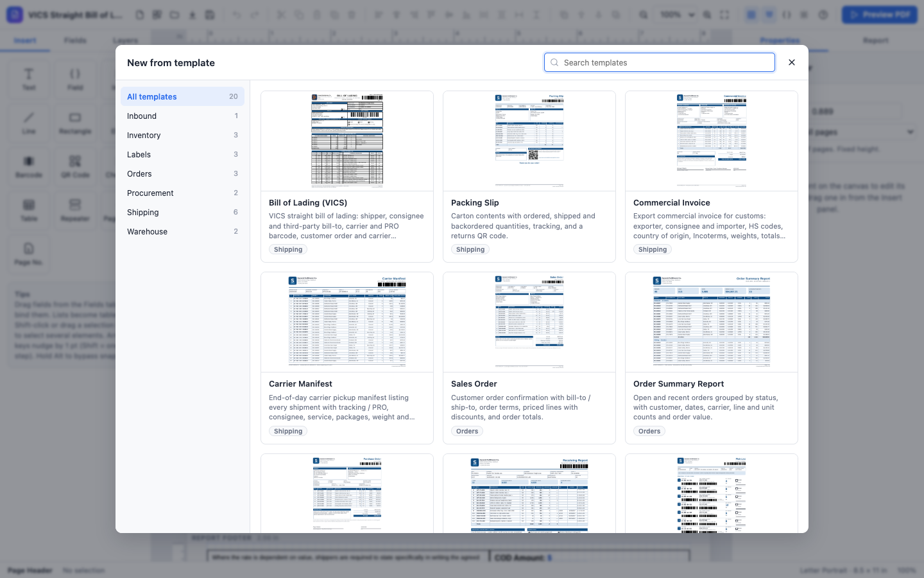
Task: Close the New from template dialog
Action: coord(792,62)
